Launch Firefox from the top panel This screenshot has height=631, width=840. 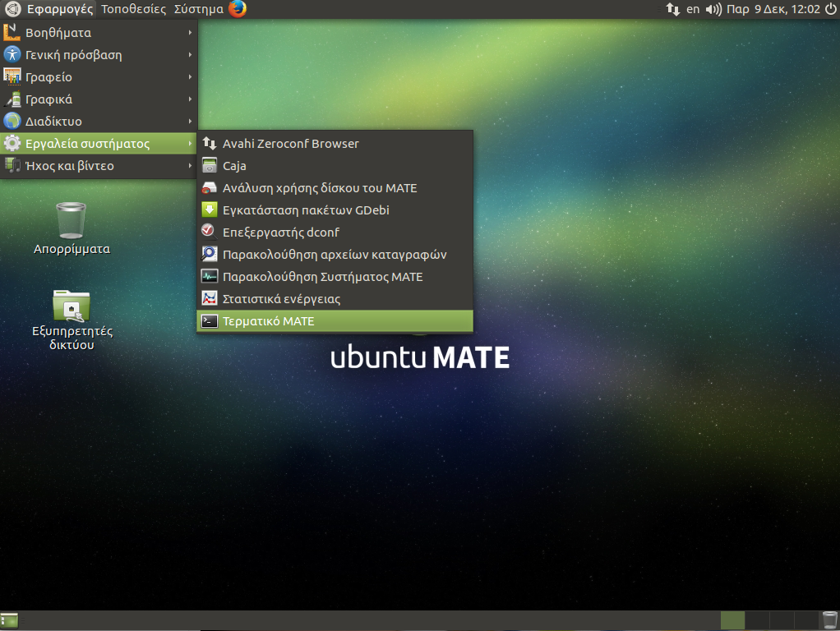(x=238, y=8)
